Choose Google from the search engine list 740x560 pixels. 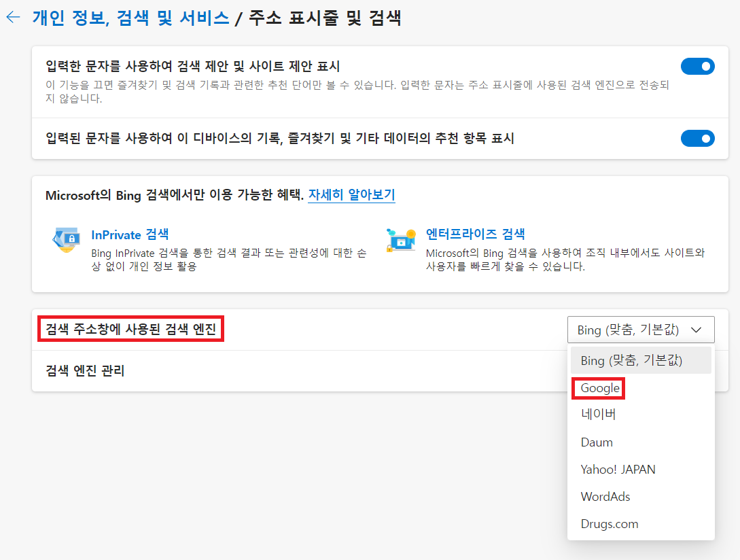640,388
